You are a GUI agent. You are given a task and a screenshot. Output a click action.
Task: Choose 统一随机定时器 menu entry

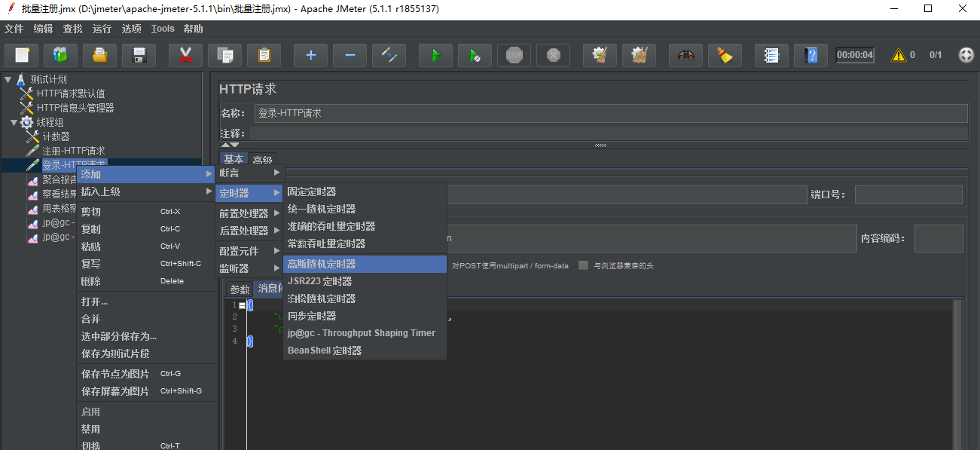pos(365,209)
